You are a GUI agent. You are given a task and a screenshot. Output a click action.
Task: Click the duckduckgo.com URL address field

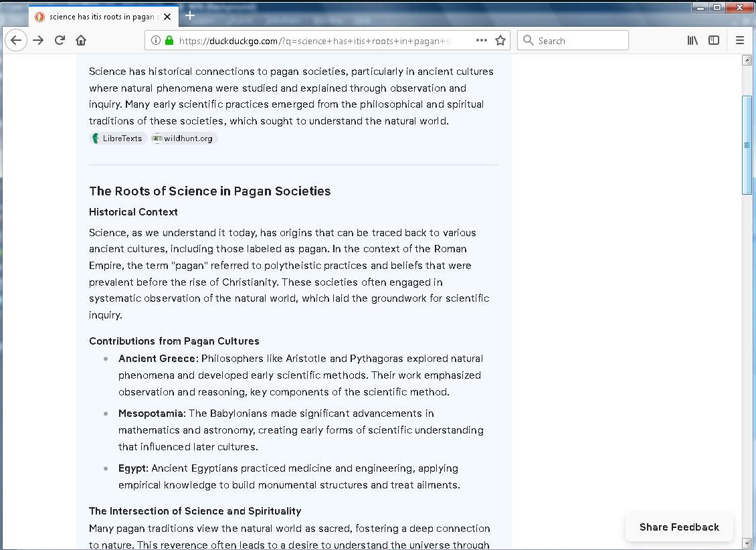point(321,40)
